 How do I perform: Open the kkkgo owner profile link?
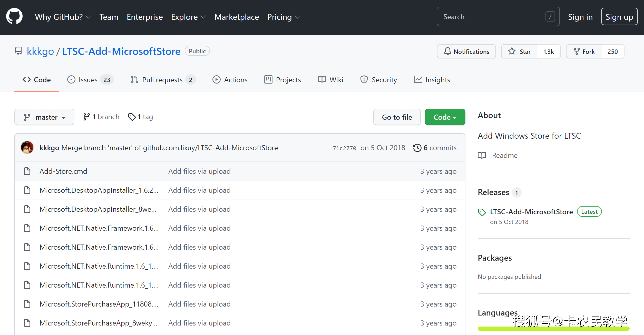[40, 51]
